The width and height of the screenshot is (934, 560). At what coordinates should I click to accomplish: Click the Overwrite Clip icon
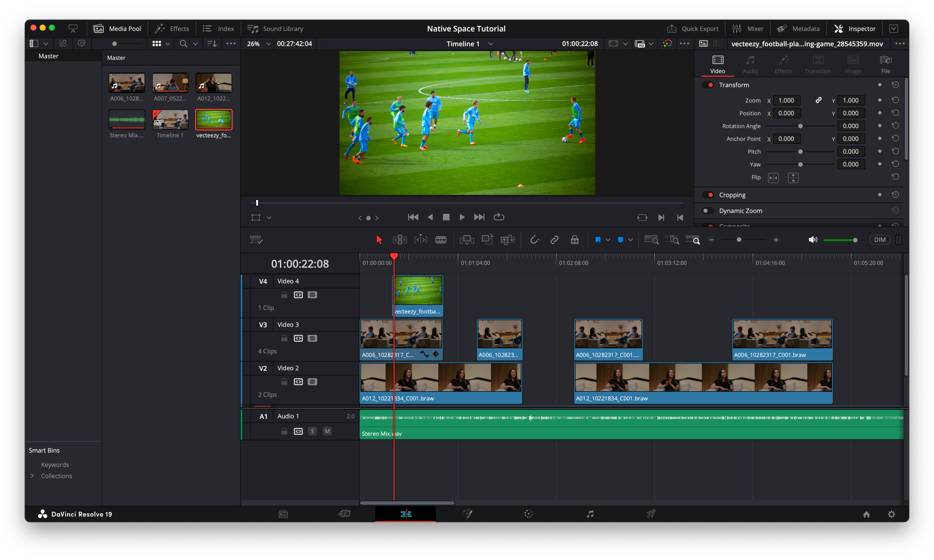click(x=487, y=240)
